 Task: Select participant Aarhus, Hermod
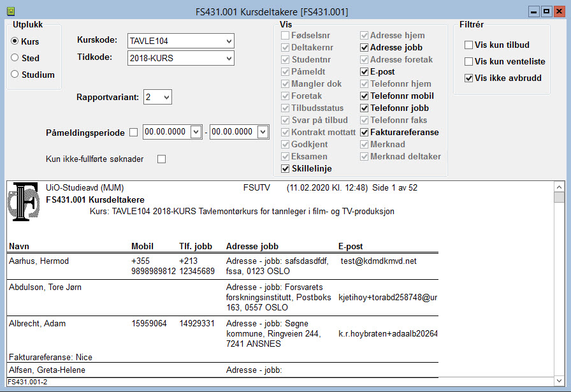coord(39,261)
